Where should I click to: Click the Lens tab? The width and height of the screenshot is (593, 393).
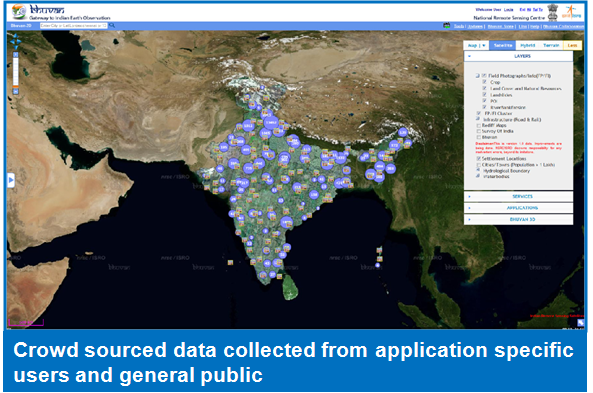[572, 45]
